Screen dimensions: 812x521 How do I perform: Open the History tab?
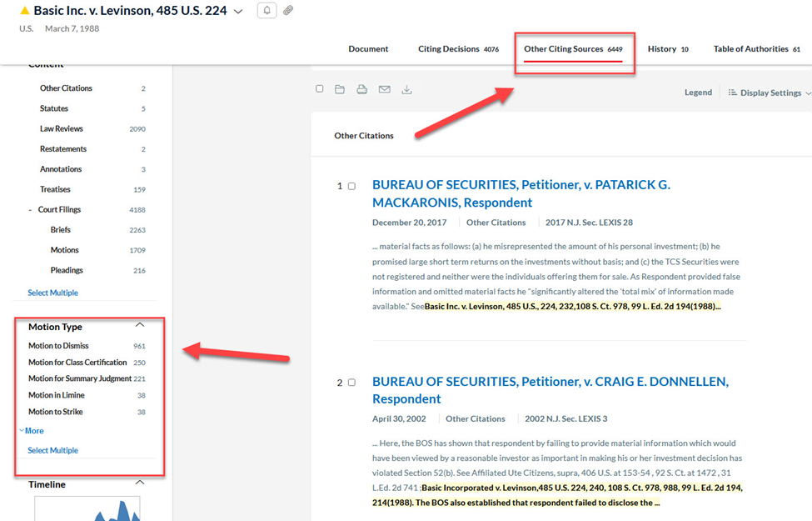pyautogui.click(x=668, y=48)
